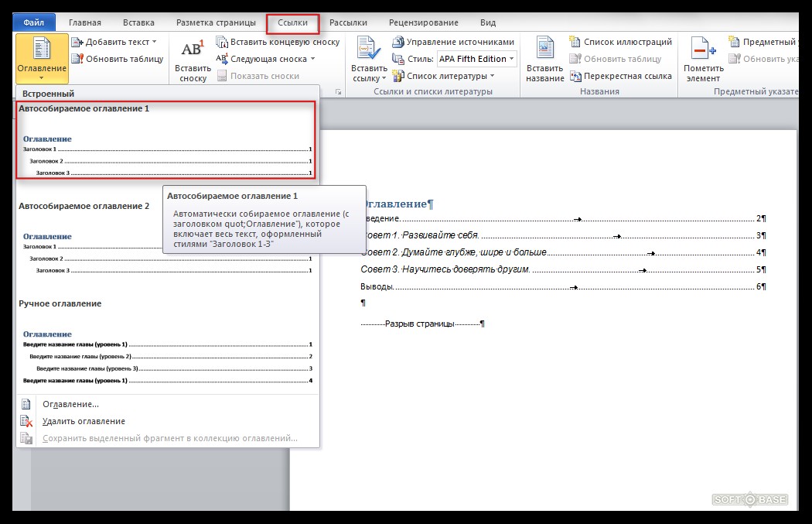Viewport: 812px width, 524px height.
Task: Expand the Список литературы dropdown
Action: pyautogui.click(x=492, y=76)
